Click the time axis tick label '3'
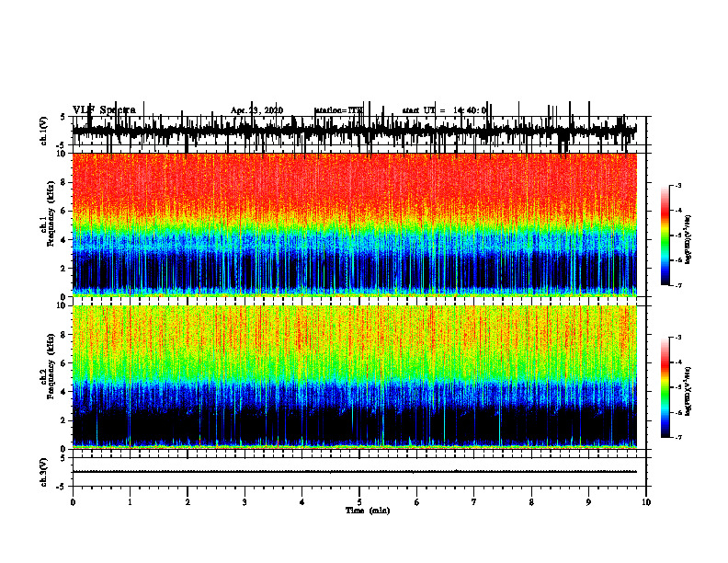 pos(245,502)
